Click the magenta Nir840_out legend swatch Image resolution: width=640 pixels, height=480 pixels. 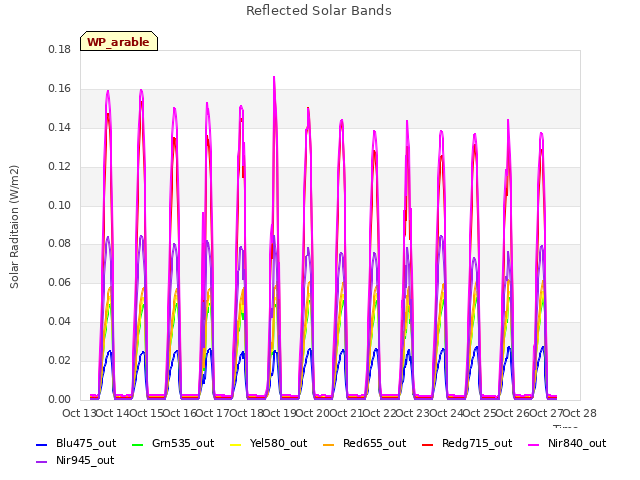coord(533,444)
